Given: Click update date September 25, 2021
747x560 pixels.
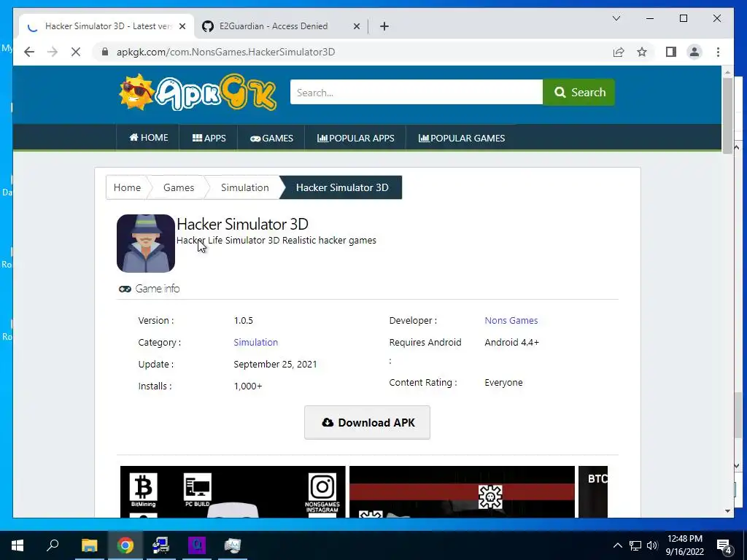Looking at the screenshot, I should [x=275, y=365].
